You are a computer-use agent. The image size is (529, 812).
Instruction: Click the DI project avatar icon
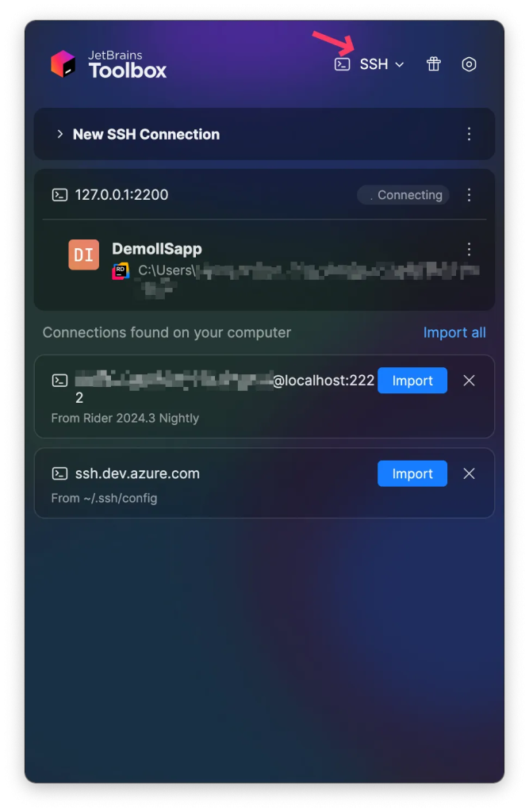pyautogui.click(x=83, y=255)
